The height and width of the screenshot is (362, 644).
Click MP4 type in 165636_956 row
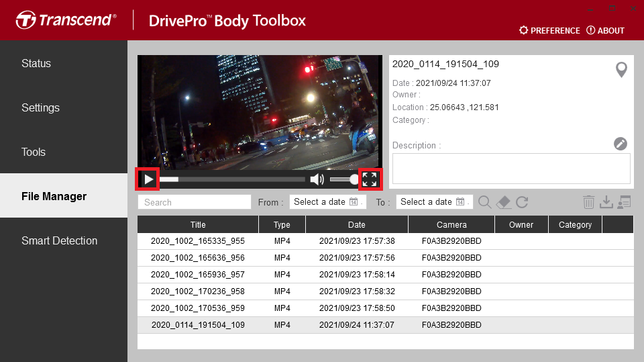click(x=282, y=258)
